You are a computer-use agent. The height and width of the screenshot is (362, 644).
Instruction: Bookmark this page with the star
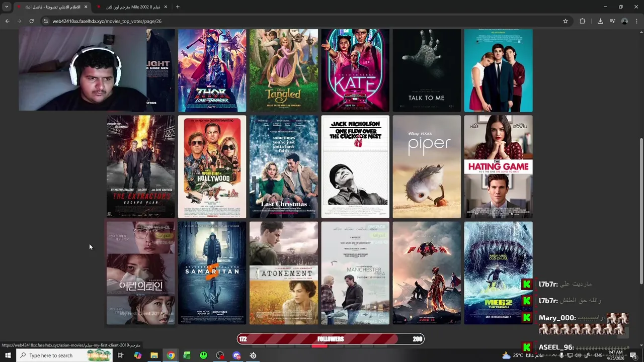(566, 21)
